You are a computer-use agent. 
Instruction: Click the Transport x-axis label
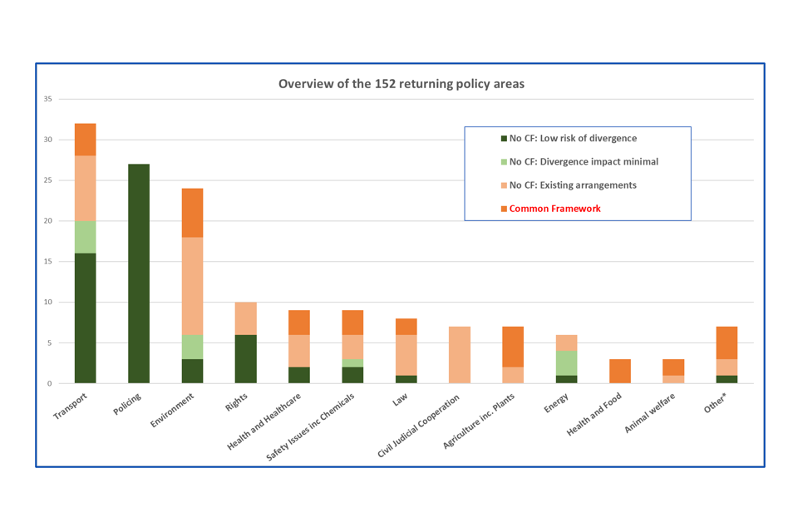click(70, 406)
